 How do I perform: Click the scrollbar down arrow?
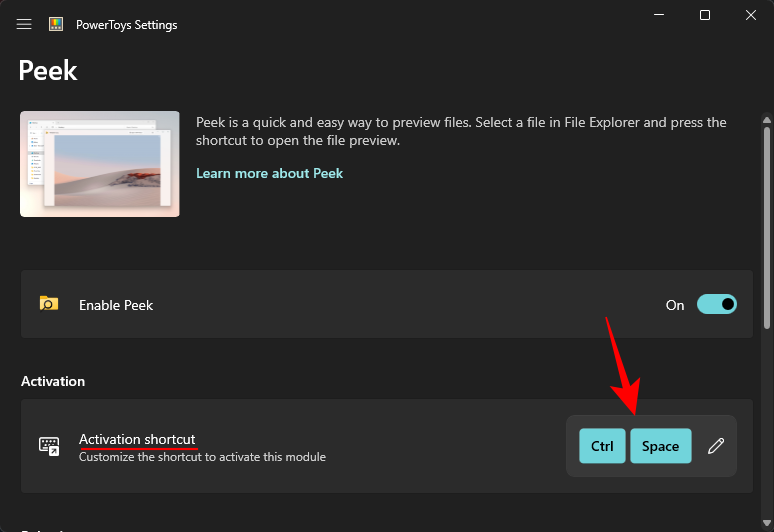(x=767, y=523)
